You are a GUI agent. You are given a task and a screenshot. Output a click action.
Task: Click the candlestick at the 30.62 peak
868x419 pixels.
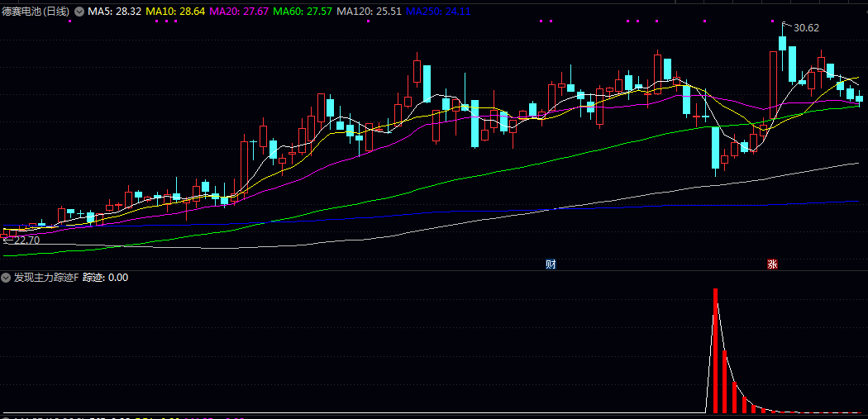click(782, 43)
